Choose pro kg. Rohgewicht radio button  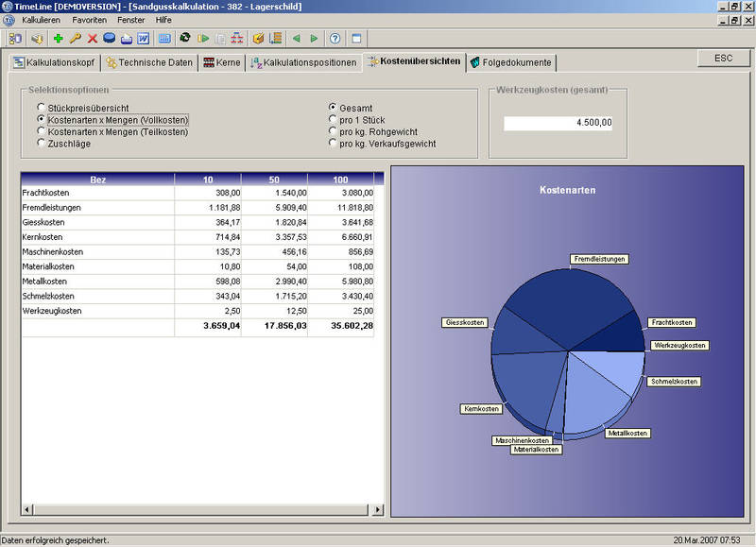click(332, 131)
